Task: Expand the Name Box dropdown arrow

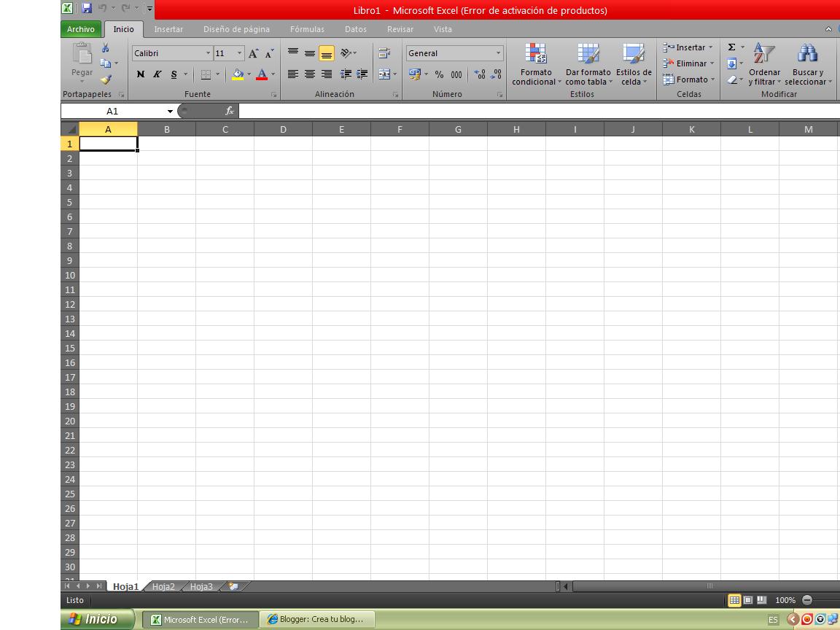Action: click(x=170, y=112)
